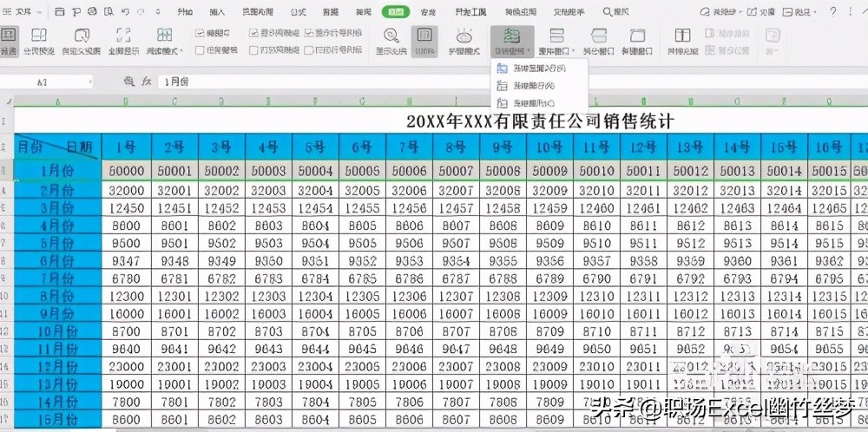Open the Zoom ratio (显示比例) tool
Viewport: 868px width, 432px height.
391,41
